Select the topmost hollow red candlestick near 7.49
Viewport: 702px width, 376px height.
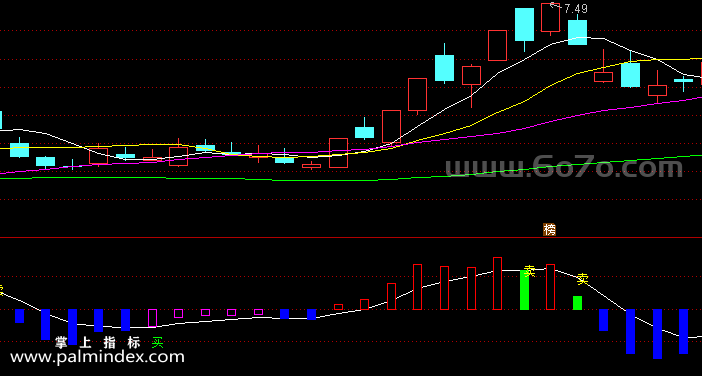[x=550, y=17]
